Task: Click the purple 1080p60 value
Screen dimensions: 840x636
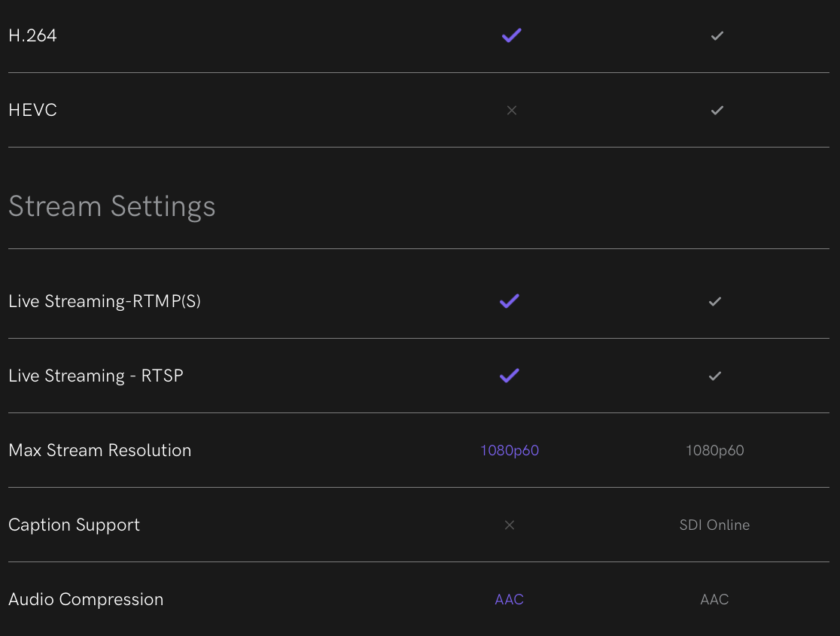Action: 510,451
